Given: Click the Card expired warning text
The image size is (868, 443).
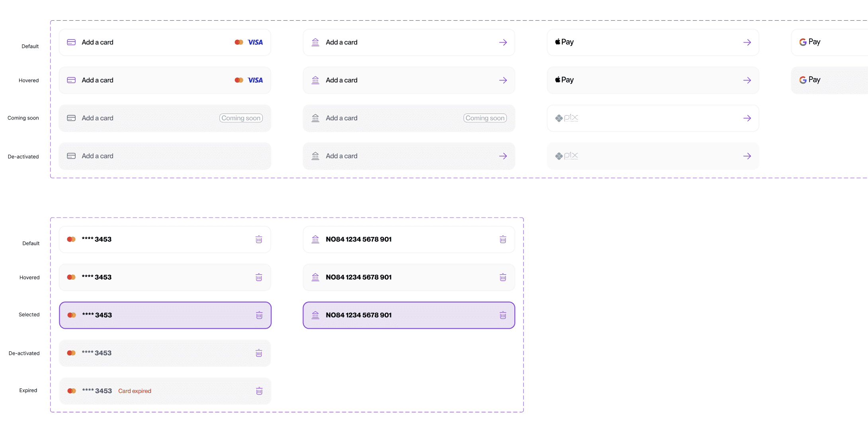Looking at the screenshot, I should (135, 391).
